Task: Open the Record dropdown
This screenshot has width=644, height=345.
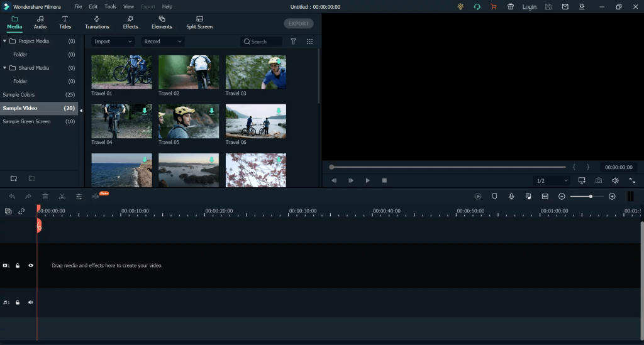Action: point(162,41)
